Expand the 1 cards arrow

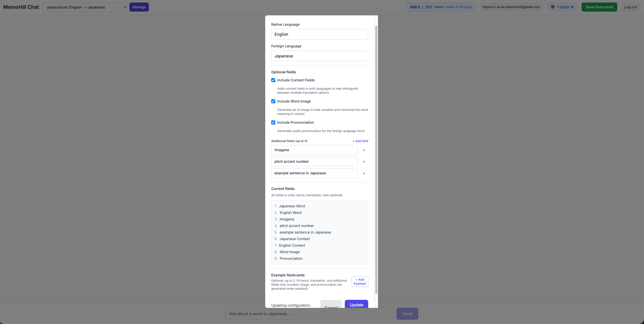coord(572,7)
